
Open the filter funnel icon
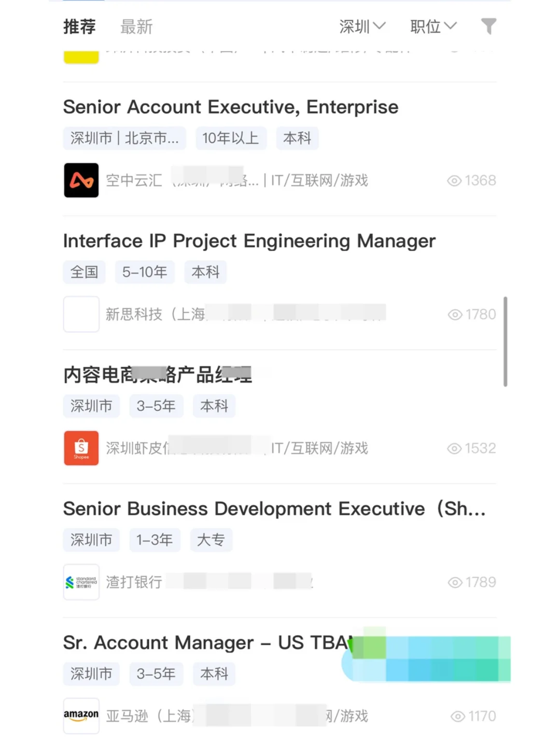pyautogui.click(x=488, y=26)
